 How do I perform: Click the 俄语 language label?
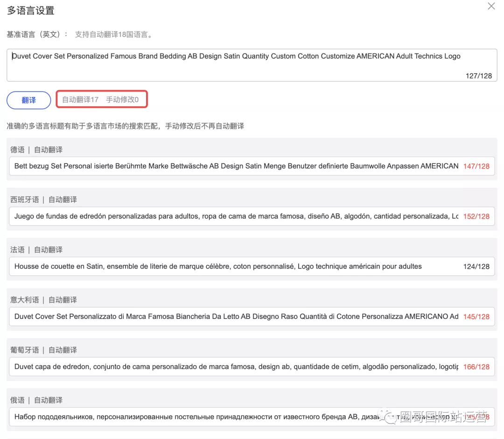pos(17,400)
